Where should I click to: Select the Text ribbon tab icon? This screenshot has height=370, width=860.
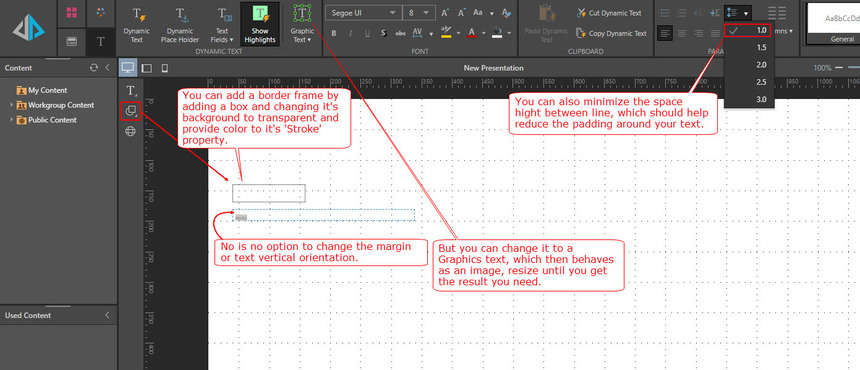(x=100, y=42)
